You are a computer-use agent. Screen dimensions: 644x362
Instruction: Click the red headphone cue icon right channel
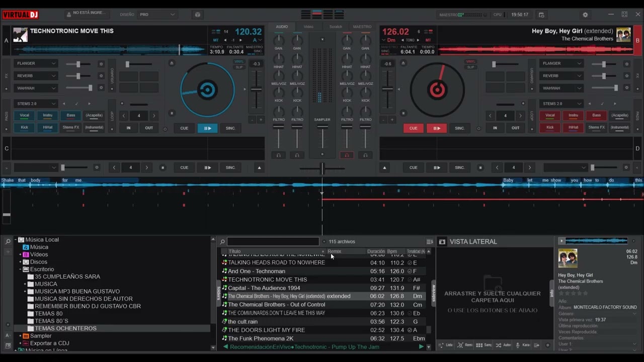click(x=346, y=155)
